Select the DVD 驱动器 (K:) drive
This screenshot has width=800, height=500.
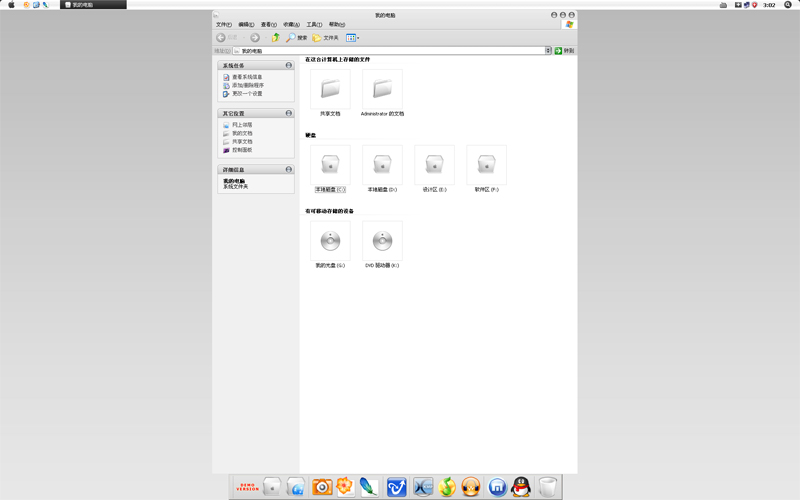coord(382,241)
